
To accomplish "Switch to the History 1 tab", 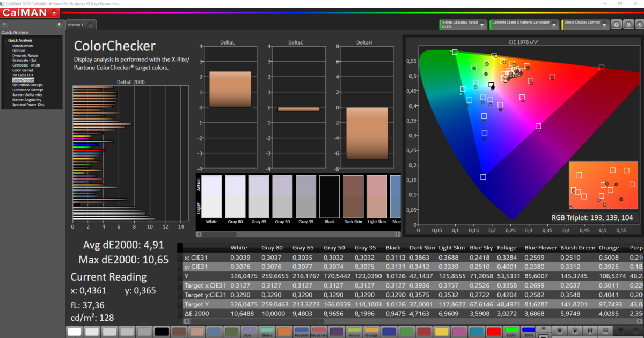I will (75, 25).
